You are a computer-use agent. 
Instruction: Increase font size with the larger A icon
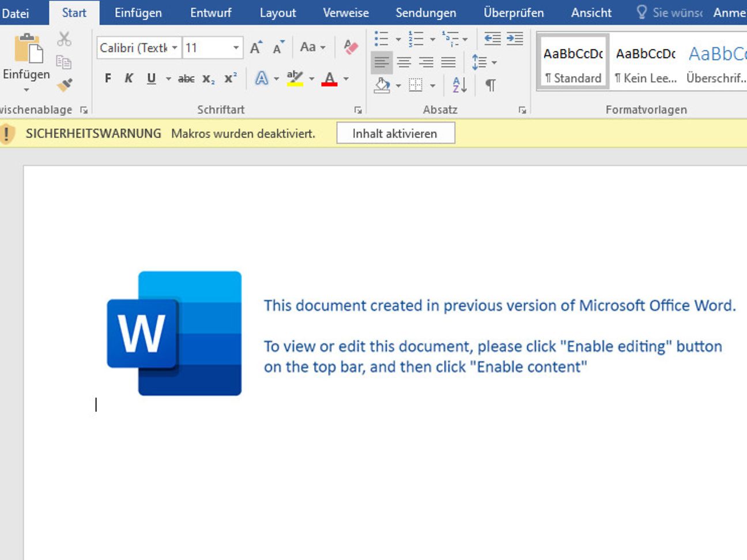pyautogui.click(x=256, y=48)
